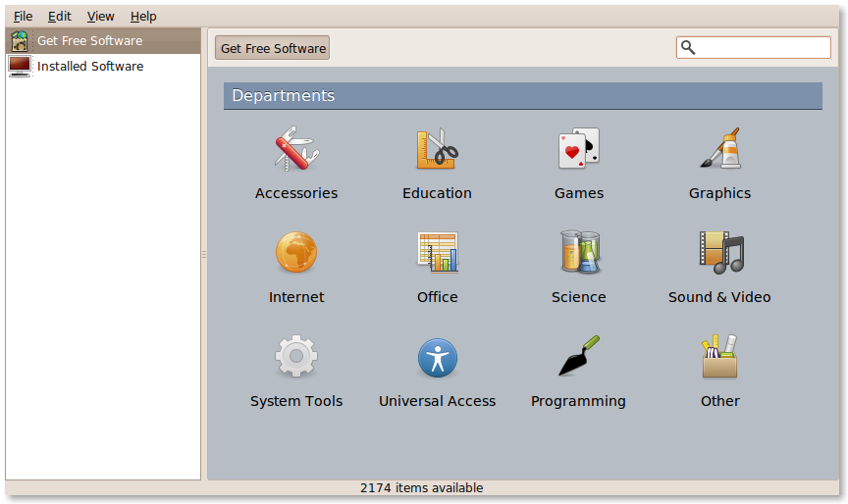Open the Sound & Video icon

[721, 252]
